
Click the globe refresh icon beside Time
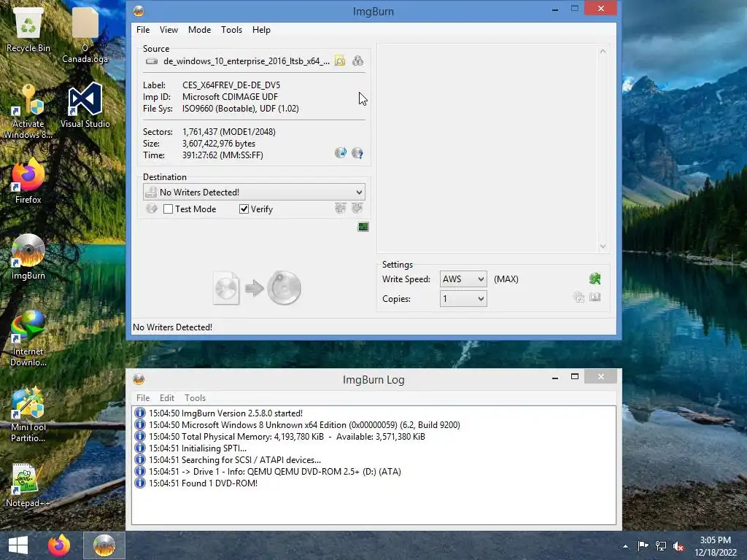pyautogui.click(x=340, y=153)
